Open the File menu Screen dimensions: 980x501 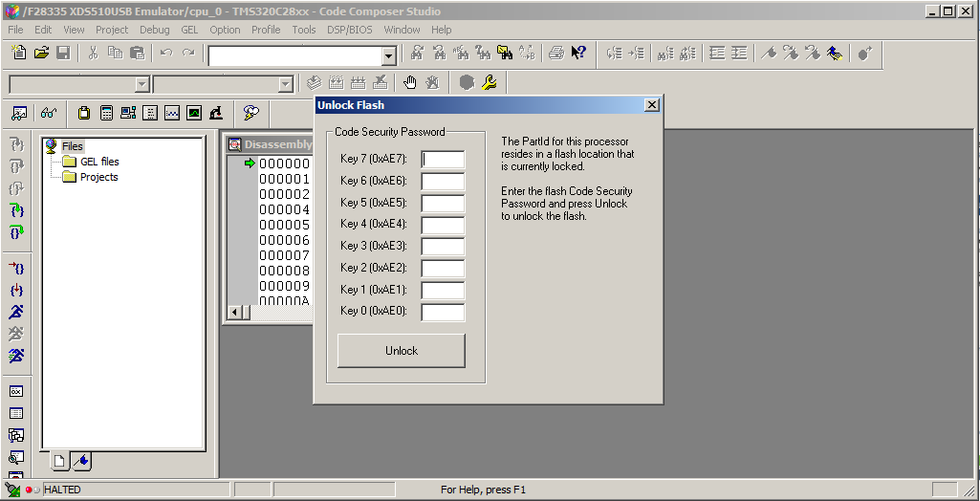15,30
